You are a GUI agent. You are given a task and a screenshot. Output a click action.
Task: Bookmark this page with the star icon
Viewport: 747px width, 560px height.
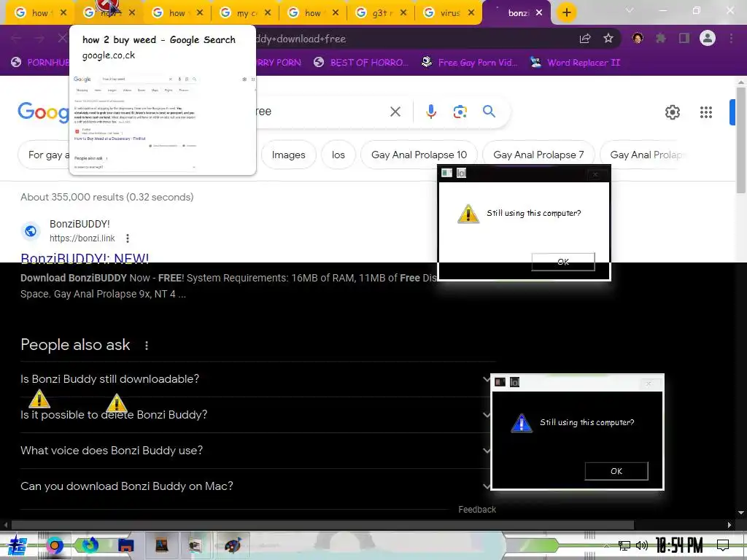(608, 39)
